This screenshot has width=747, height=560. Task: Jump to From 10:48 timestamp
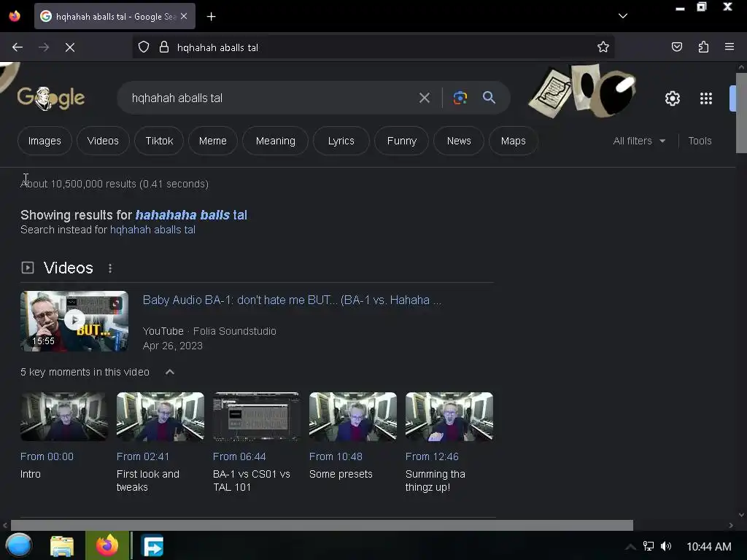(336, 456)
